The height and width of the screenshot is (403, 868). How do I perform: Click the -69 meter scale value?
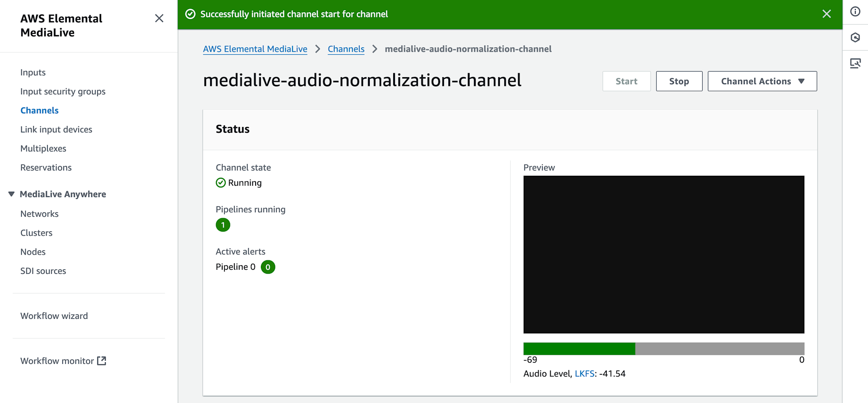[530, 360]
